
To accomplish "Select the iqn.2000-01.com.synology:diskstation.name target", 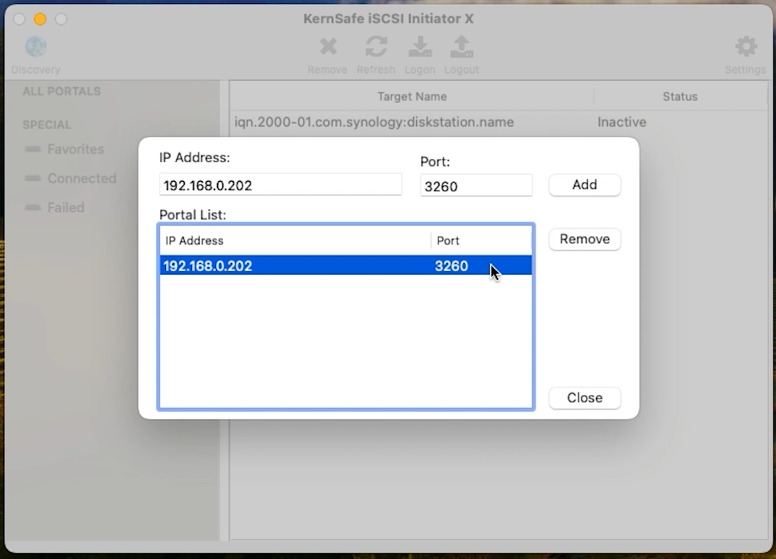I will pyautogui.click(x=374, y=122).
